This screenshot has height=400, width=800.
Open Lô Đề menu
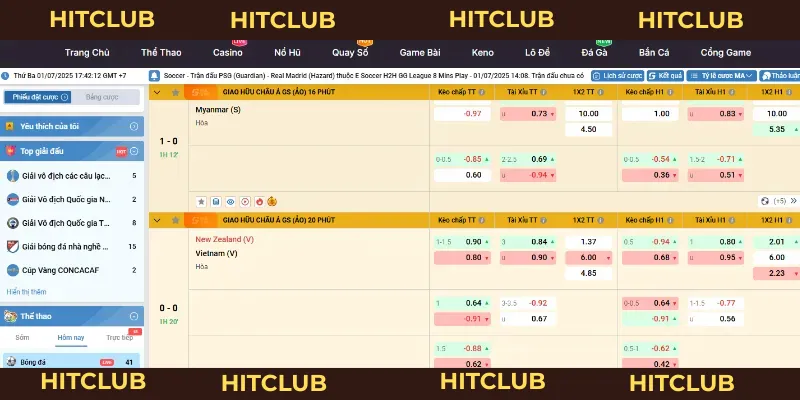tap(537, 53)
